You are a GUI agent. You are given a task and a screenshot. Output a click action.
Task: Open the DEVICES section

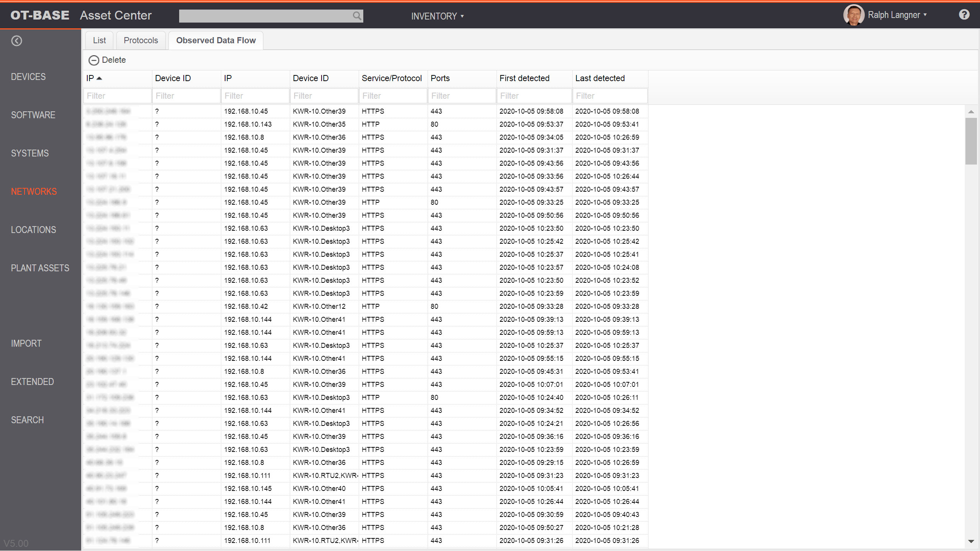(28, 77)
